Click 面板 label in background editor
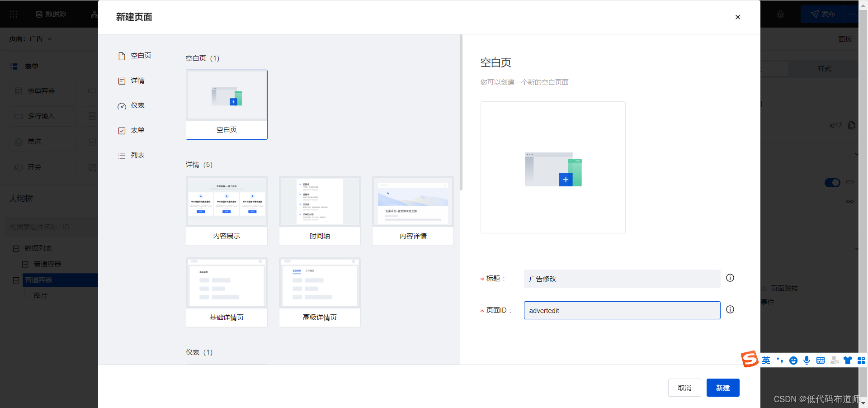 [845, 39]
